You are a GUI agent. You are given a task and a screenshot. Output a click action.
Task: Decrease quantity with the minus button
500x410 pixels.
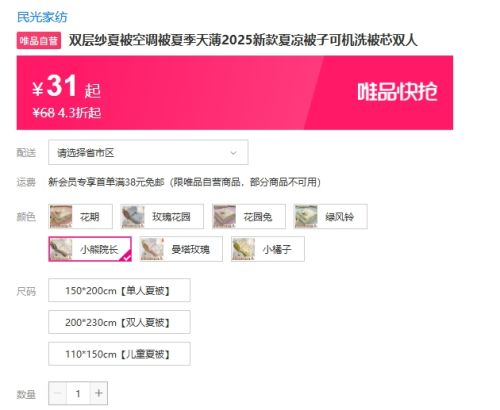click(x=58, y=393)
